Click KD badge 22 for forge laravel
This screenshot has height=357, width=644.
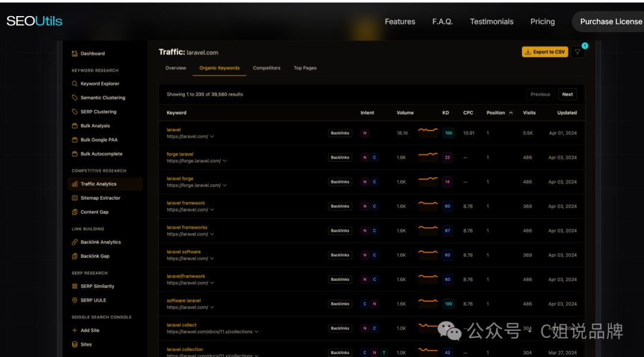(447, 157)
